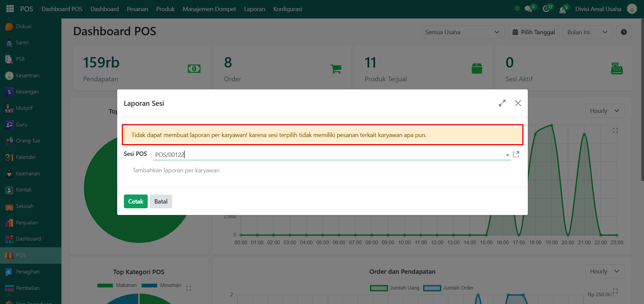Expand the Bulan Ini period dropdown

(587, 32)
